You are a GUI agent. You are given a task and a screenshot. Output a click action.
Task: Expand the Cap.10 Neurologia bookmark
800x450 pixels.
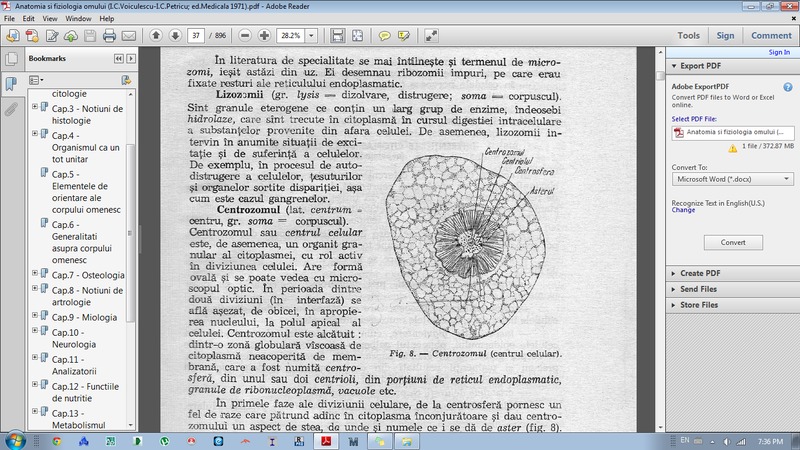[35, 331]
